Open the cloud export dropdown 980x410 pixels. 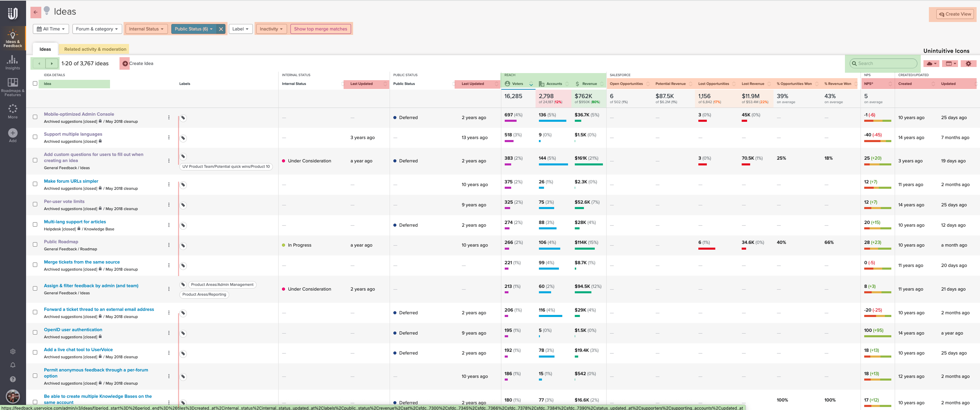pyautogui.click(x=931, y=64)
